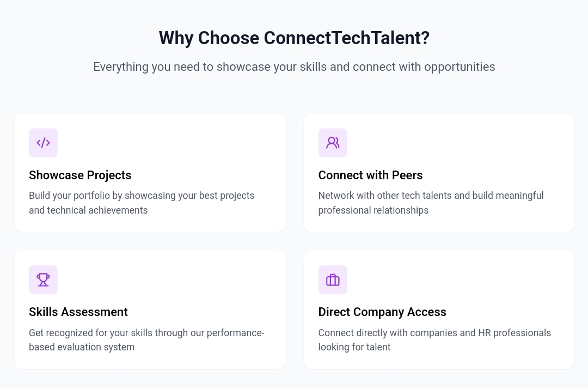588x388 pixels.
Task: Click the 'looking for talent' text line
Action: pyautogui.click(x=354, y=347)
